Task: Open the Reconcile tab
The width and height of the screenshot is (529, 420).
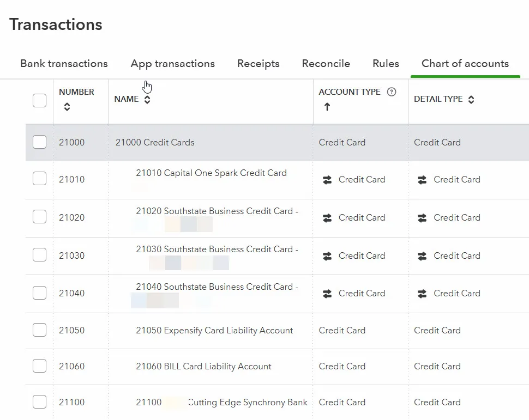Action: click(x=326, y=64)
